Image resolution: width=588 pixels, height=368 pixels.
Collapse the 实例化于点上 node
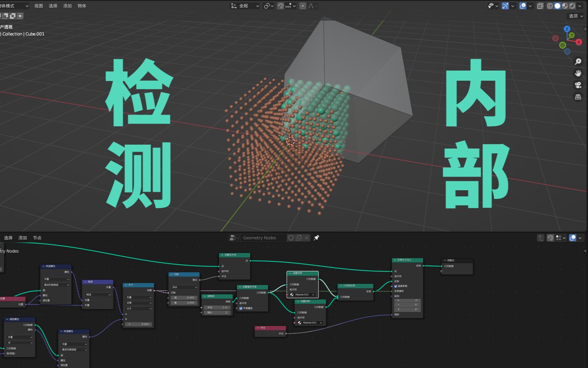[395, 260]
